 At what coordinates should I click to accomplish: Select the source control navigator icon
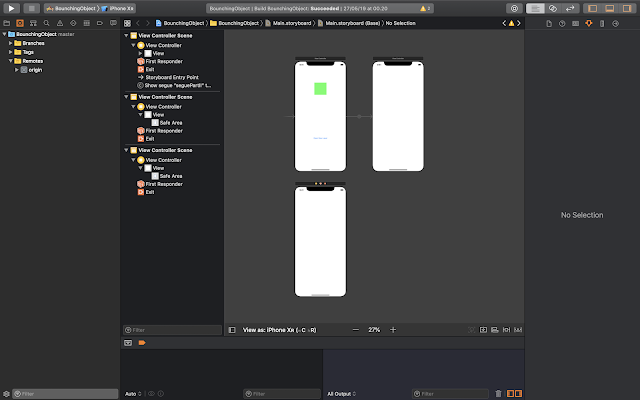pyautogui.click(x=20, y=23)
